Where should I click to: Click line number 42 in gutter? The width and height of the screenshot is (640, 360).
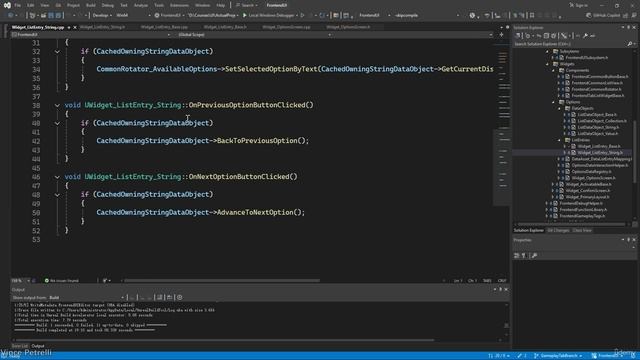tap(36, 141)
